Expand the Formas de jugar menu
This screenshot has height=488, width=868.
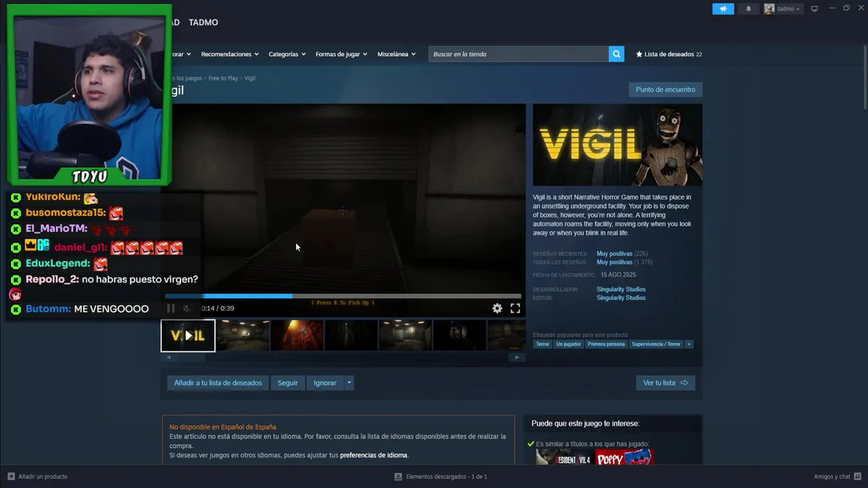pos(341,54)
